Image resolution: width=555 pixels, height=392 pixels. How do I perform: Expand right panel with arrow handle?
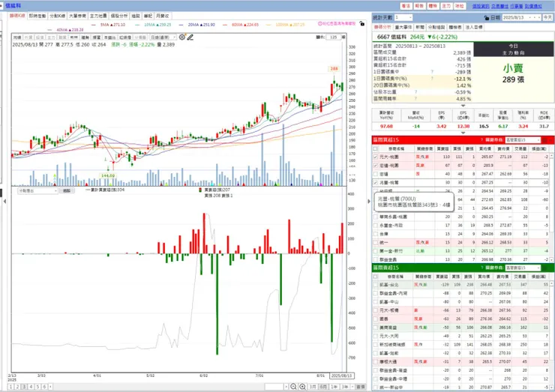369,201
